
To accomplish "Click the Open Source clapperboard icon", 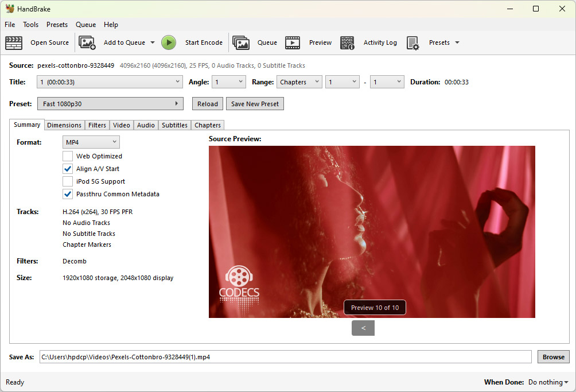I will 14,42.
